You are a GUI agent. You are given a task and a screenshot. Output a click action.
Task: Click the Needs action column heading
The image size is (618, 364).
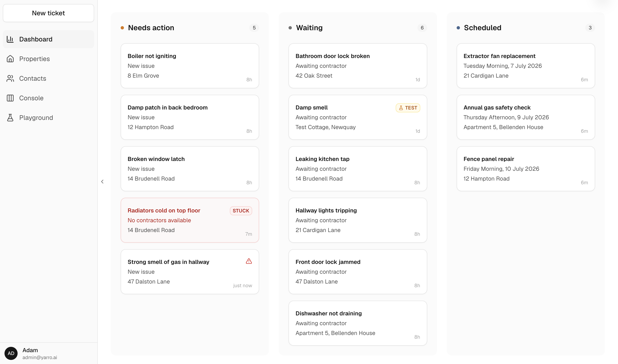pos(151,28)
